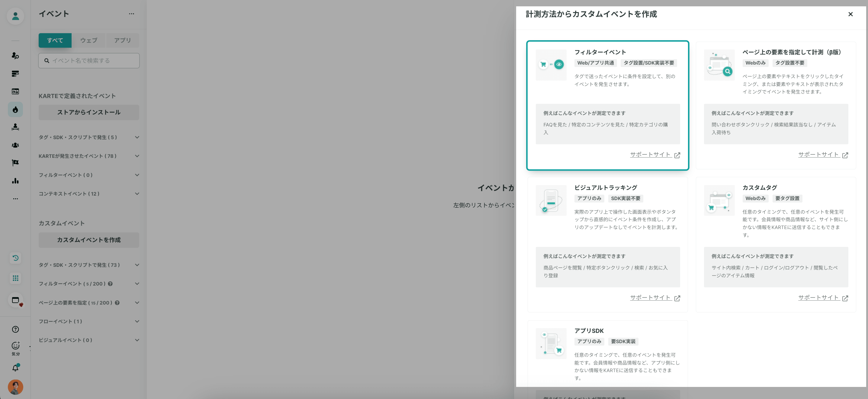Expand タグ・SDK・スクリプトで発生 (73) section
The width and height of the screenshot is (868, 399).
point(89,265)
